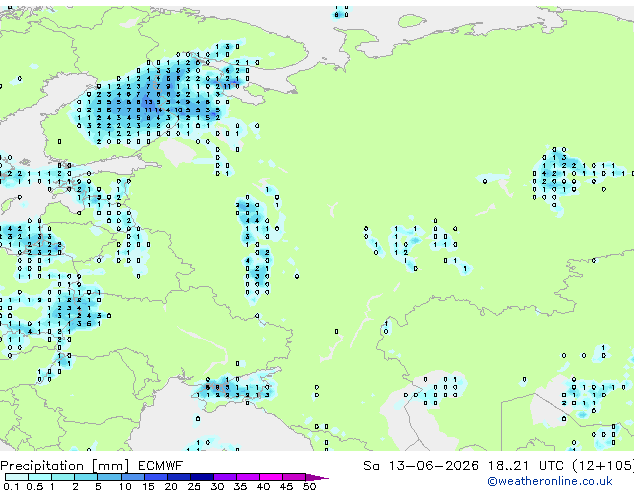Viewport: 634px width, 490px height.
Task: Choose the 15 to 20 mm legend swatch
Action: (x=156, y=477)
